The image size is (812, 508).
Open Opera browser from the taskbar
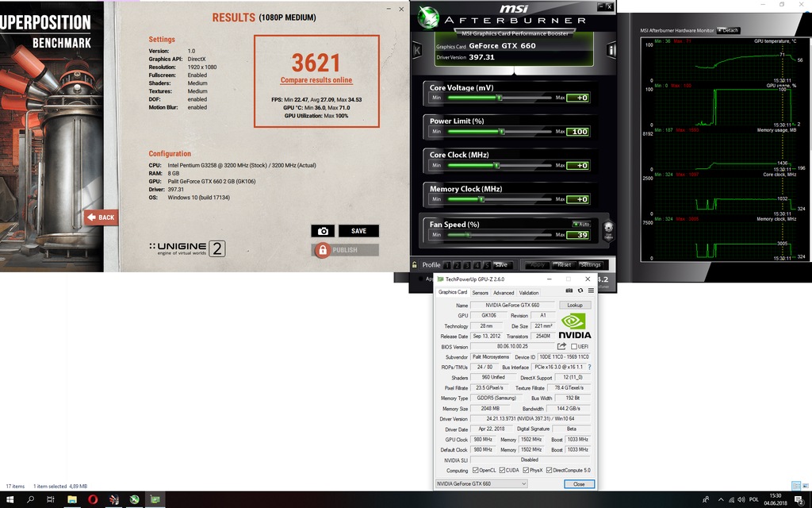point(93,500)
